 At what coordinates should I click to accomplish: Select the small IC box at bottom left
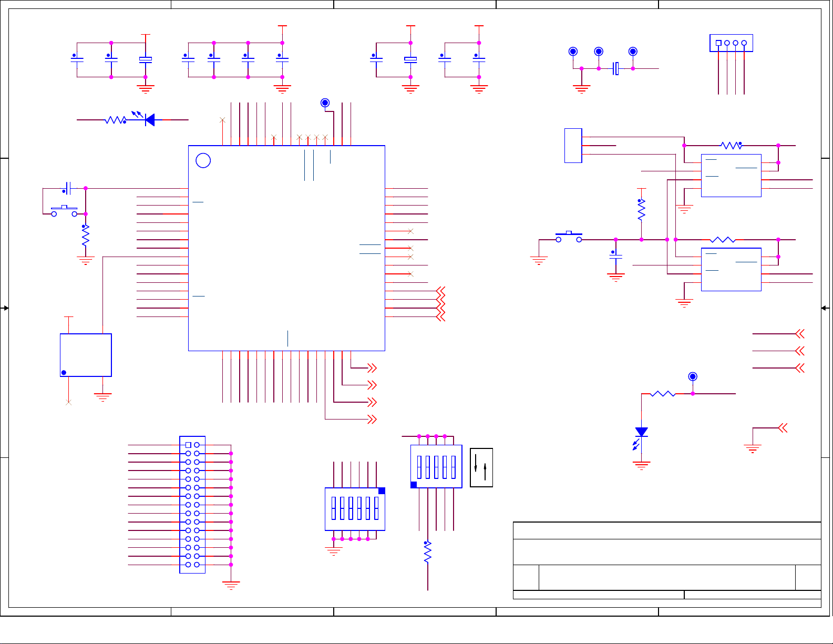click(x=86, y=355)
